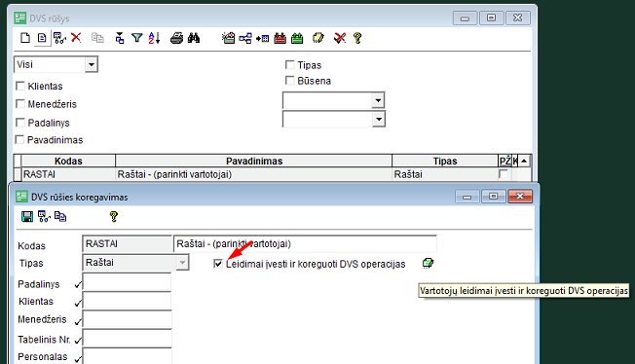Image resolution: width=635 pixels, height=364 pixels.
Task: Uncheck Leidimai įvesti ir koreguoti DVS operacijas
Action: tap(218, 264)
